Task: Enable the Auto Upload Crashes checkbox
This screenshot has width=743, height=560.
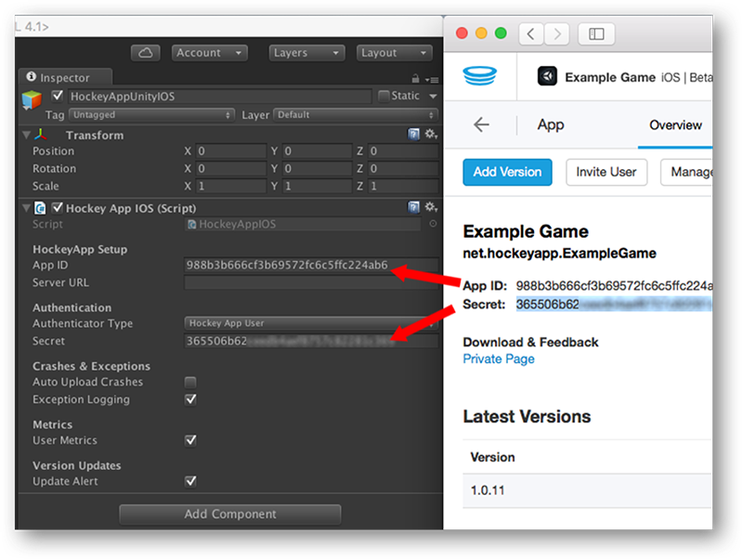Action: (x=190, y=383)
